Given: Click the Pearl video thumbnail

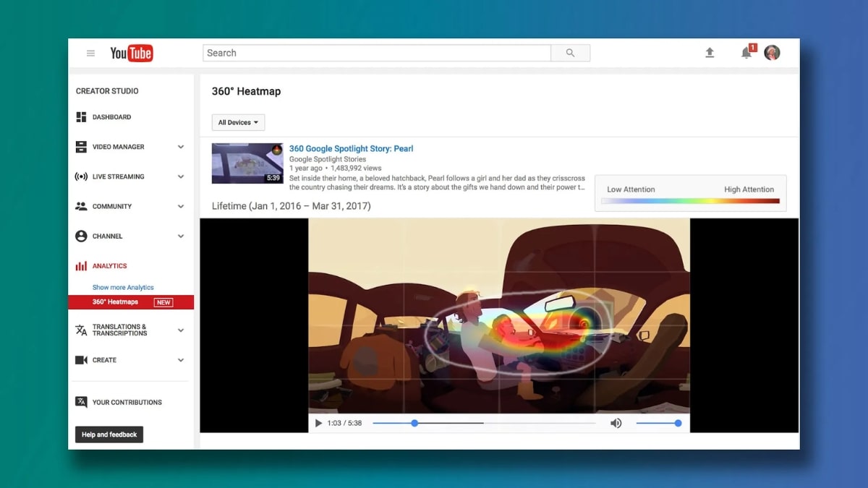Looking at the screenshot, I should pyautogui.click(x=247, y=163).
